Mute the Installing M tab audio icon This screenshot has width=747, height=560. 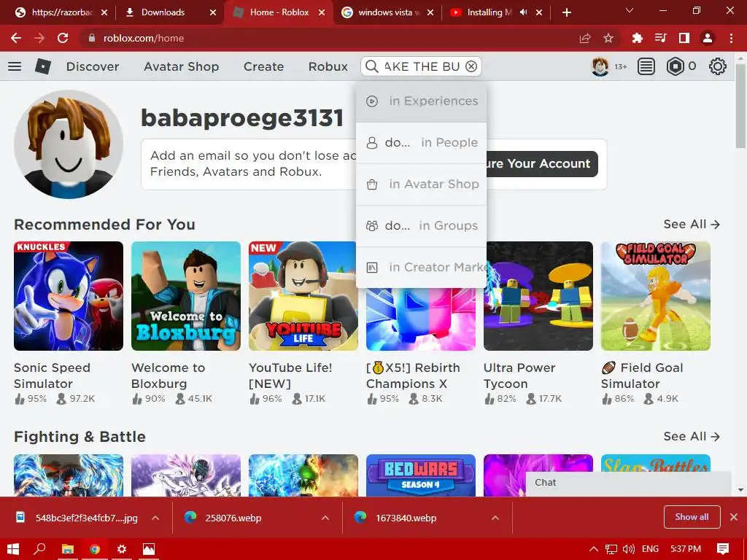click(524, 12)
